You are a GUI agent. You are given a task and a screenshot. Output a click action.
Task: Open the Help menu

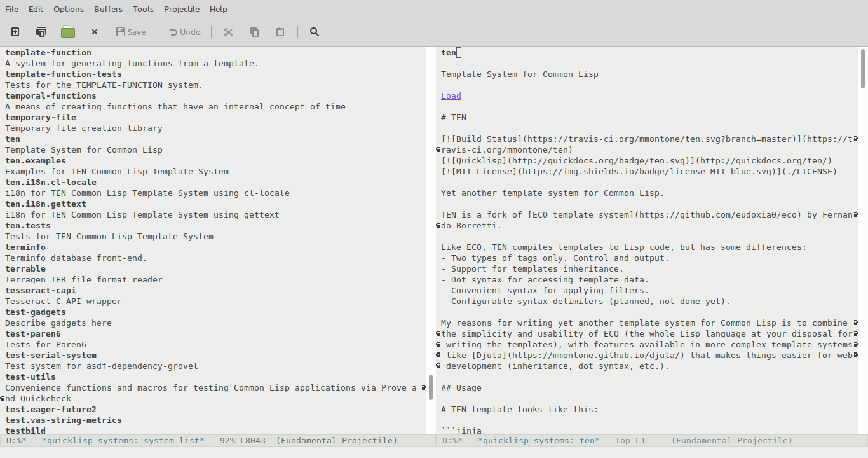tap(219, 9)
